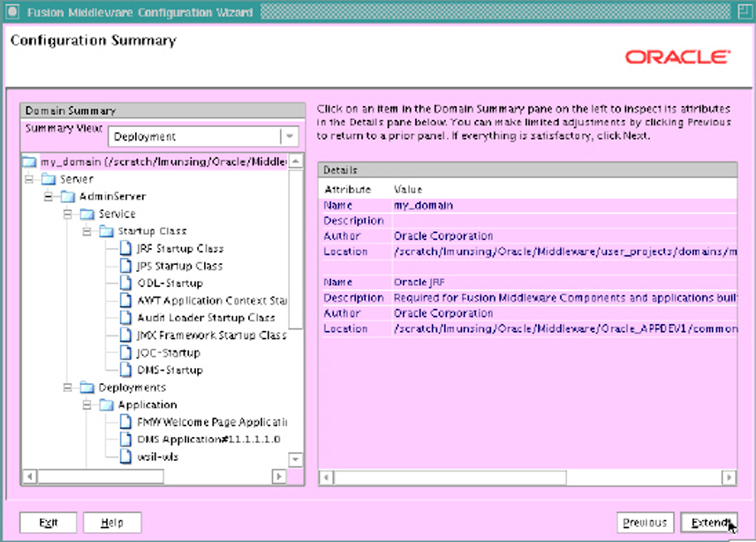Click the Application folder icon
This screenshot has height=542, width=756.
click(x=107, y=404)
